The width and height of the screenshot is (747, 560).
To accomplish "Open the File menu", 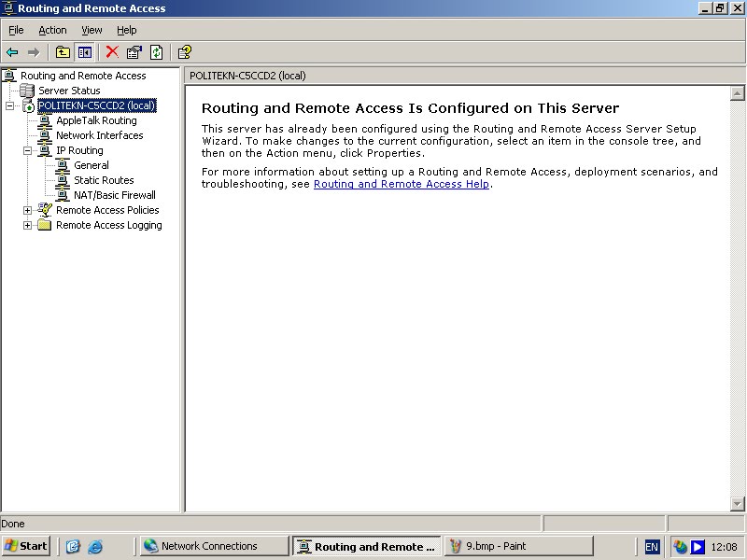I will [16, 30].
